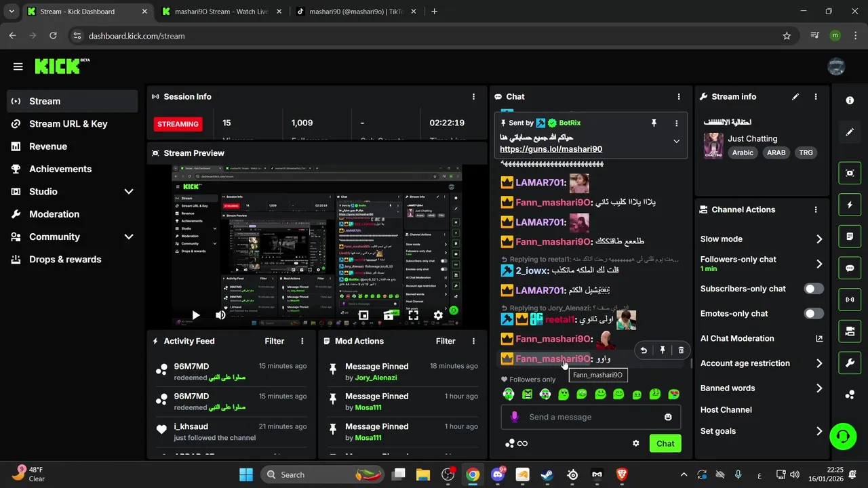Click the Arabic language tag
The width and height of the screenshot is (868, 488).
pyautogui.click(x=743, y=152)
